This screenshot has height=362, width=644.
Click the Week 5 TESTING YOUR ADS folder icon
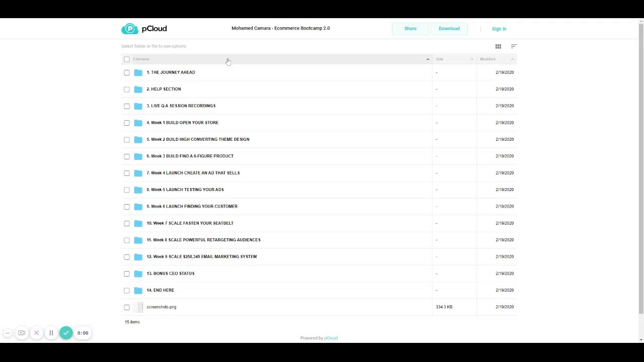pos(138,190)
